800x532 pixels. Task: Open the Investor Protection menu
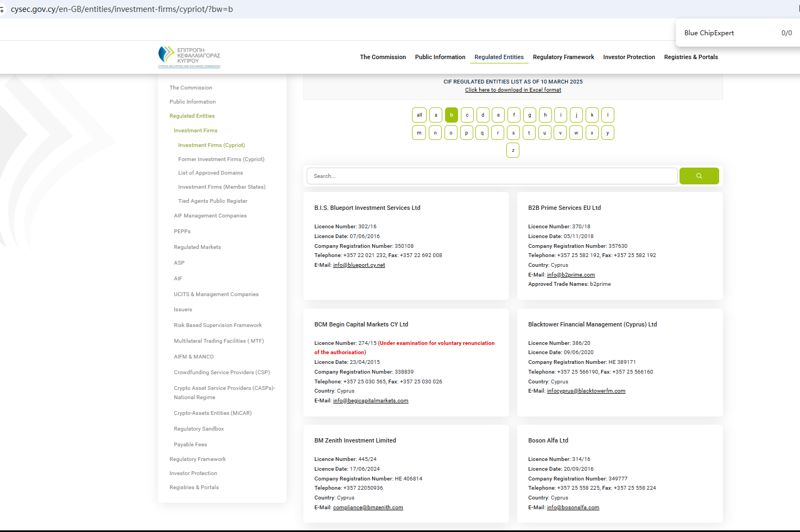(628, 57)
